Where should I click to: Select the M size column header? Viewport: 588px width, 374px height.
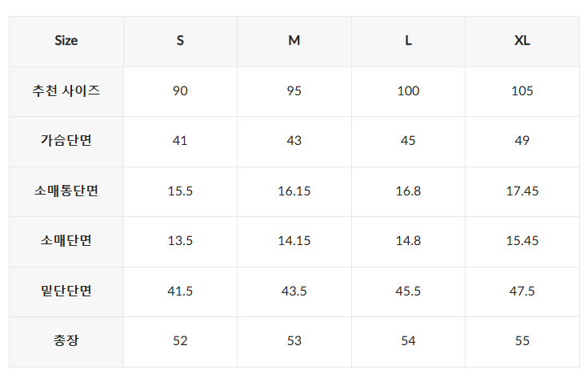point(294,41)
